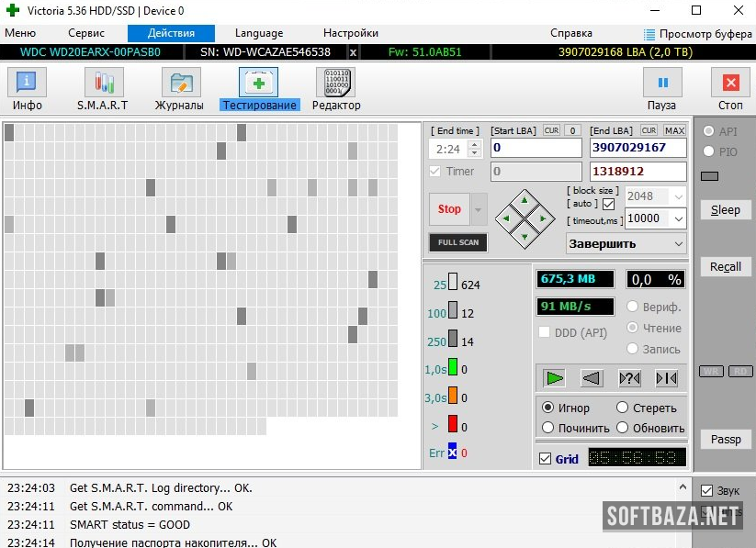Toggle the Звук sound checkbox
The height and width of the screenshot is (548, 756).
(x=706, y=491)
